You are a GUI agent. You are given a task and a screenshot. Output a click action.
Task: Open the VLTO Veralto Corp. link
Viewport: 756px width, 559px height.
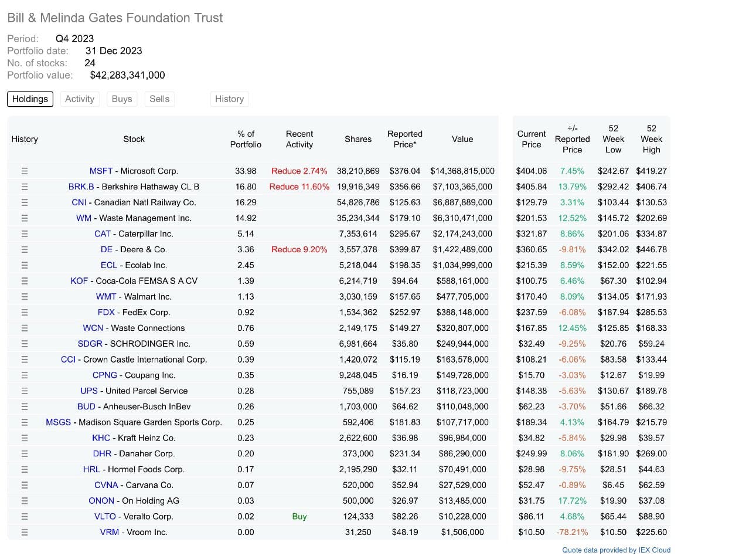[105, 516]
